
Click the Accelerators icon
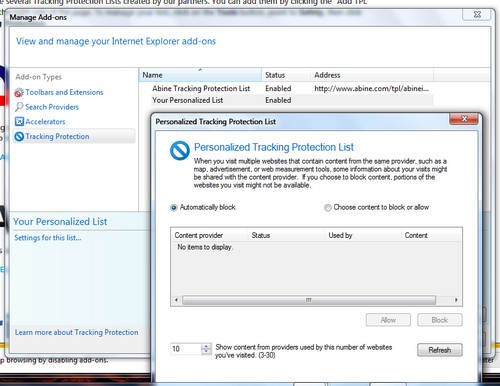click(19, 121)
